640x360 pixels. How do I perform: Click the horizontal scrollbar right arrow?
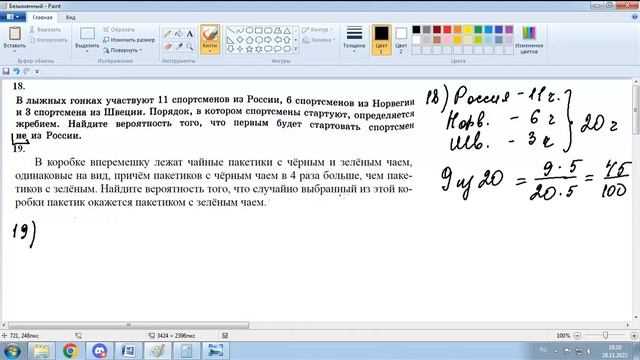click(x=628, y=325)
